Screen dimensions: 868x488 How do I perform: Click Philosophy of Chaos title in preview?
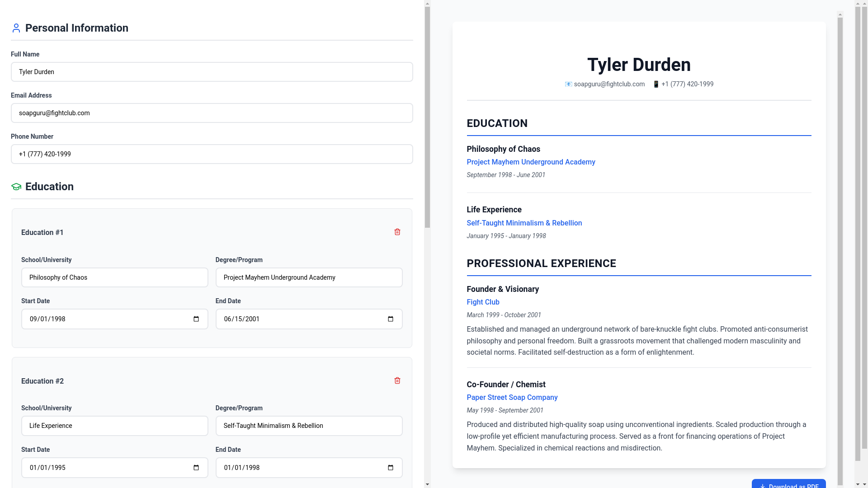tap(503, 149)
